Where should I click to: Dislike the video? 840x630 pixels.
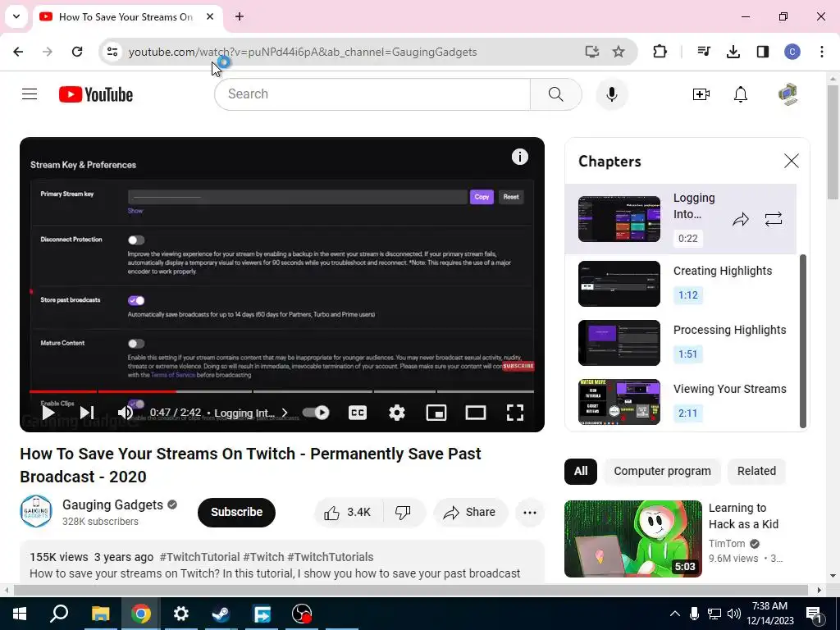click(x=404, y=512)
